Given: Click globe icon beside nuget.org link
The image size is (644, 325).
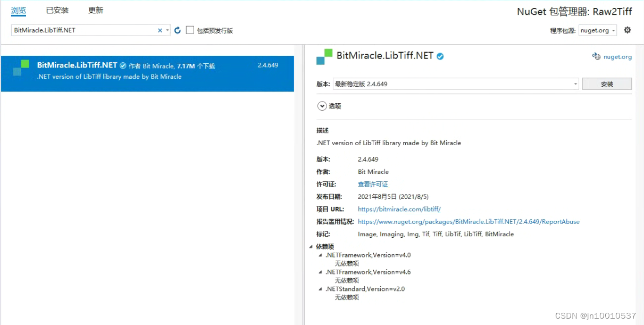Looking at the screenshot, I should (x=596, y=56).
